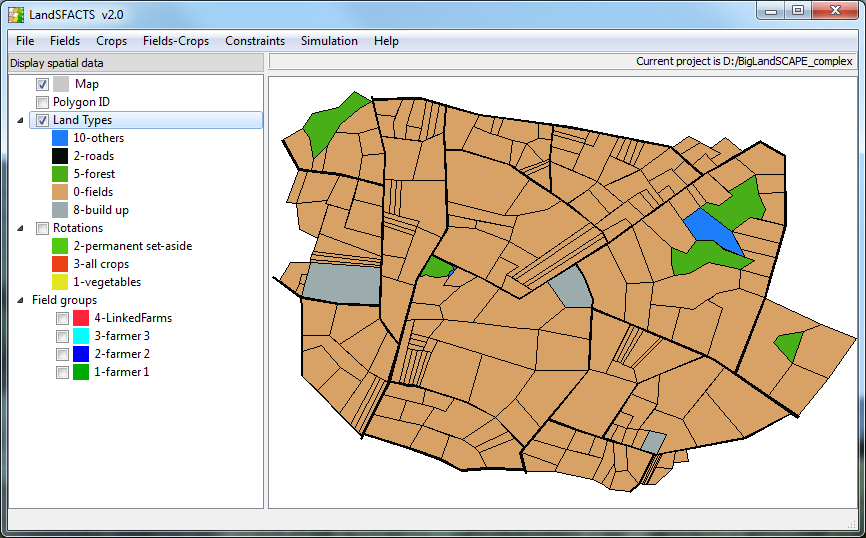Tick the Rotations checkbox
866x538 pixels.
coord(42,228)
